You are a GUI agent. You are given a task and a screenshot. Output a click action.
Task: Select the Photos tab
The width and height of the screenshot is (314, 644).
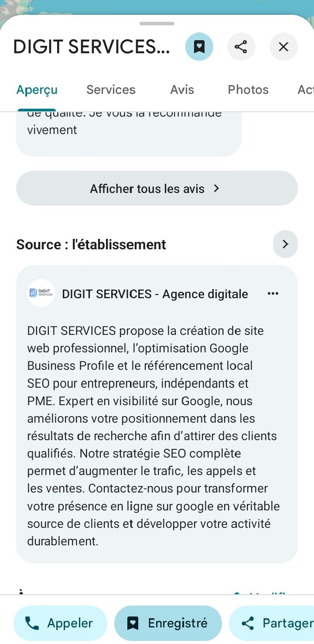click(x=248, y=90)
